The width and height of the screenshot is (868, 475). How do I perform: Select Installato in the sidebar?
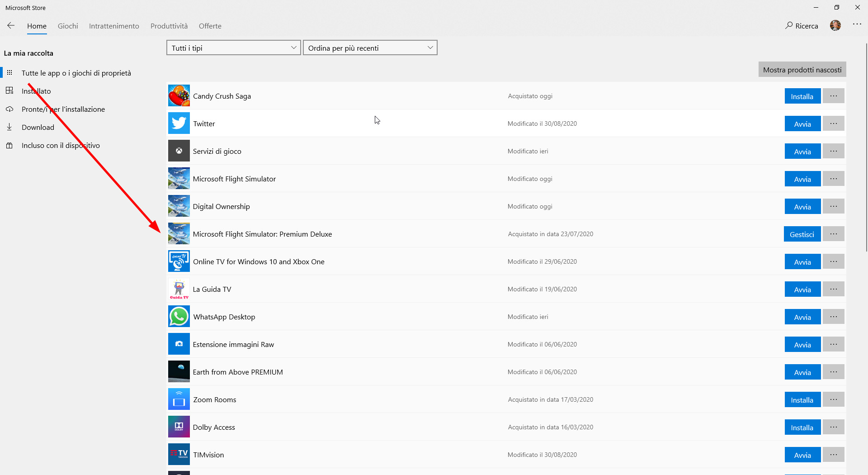36,91
